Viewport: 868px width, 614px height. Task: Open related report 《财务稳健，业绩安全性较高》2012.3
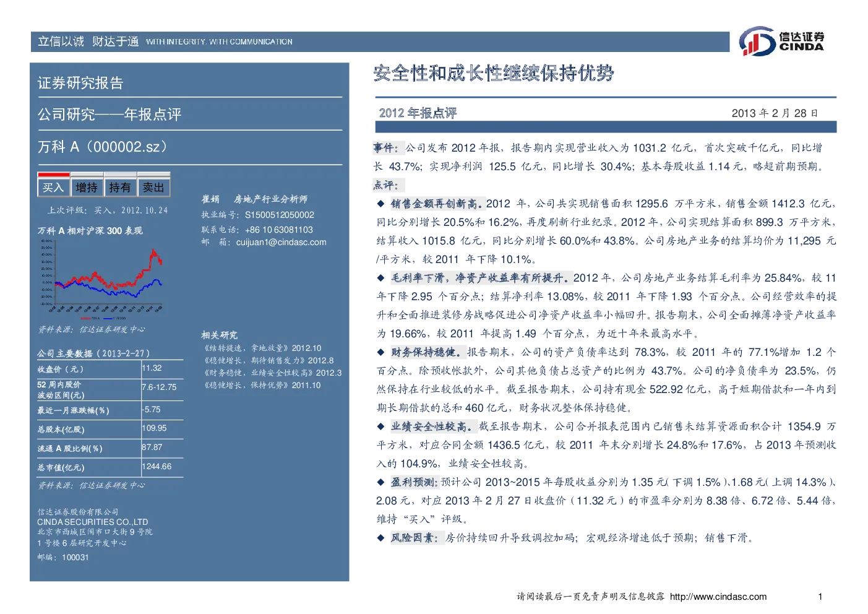tap(272, 373)
